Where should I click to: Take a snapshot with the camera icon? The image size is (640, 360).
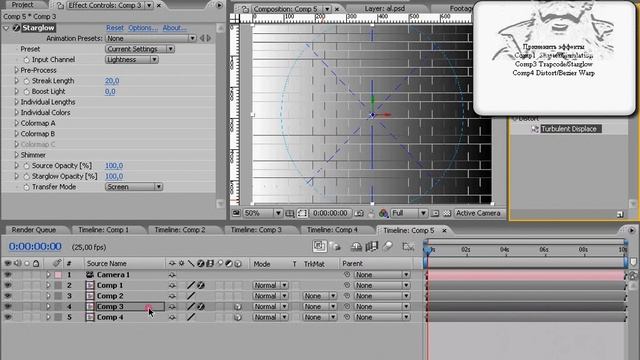[x=359, y=213]
